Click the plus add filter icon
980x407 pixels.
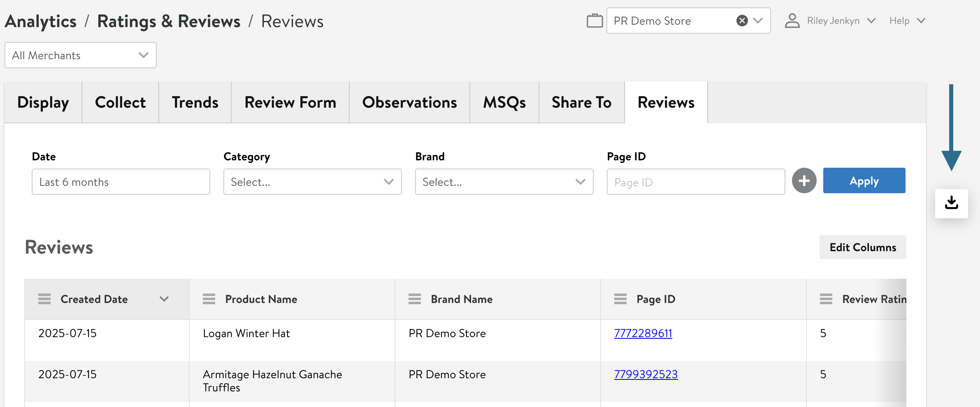[804, 181]
